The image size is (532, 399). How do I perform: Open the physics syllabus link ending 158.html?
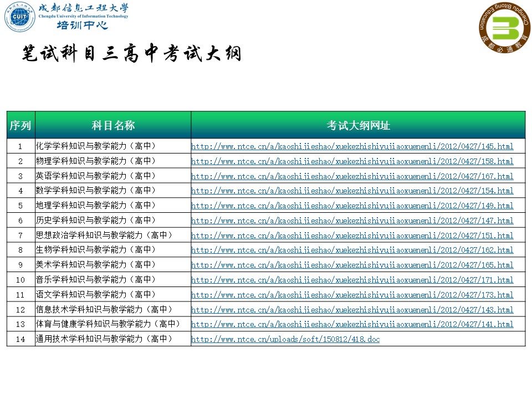[x=352, y=161]
